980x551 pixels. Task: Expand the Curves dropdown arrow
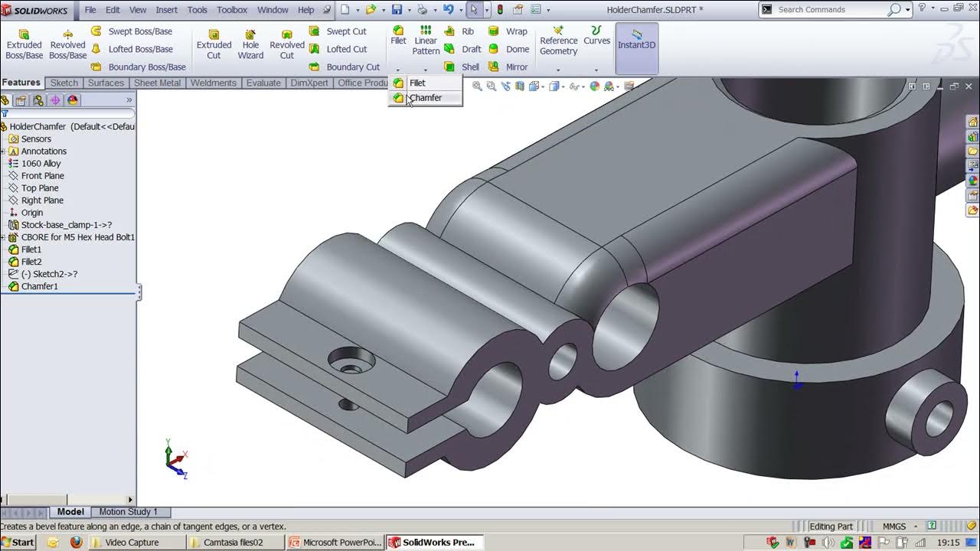[x=596, y=70]
